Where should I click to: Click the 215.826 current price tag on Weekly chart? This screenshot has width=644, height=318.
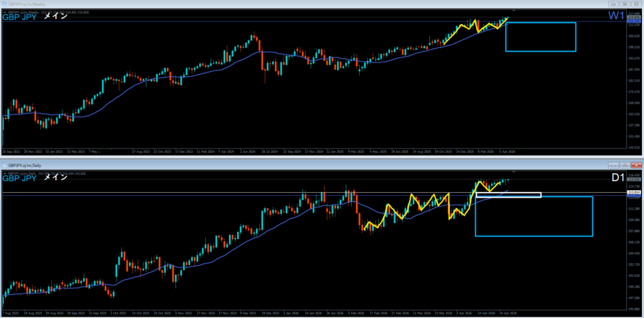[633, 17]
